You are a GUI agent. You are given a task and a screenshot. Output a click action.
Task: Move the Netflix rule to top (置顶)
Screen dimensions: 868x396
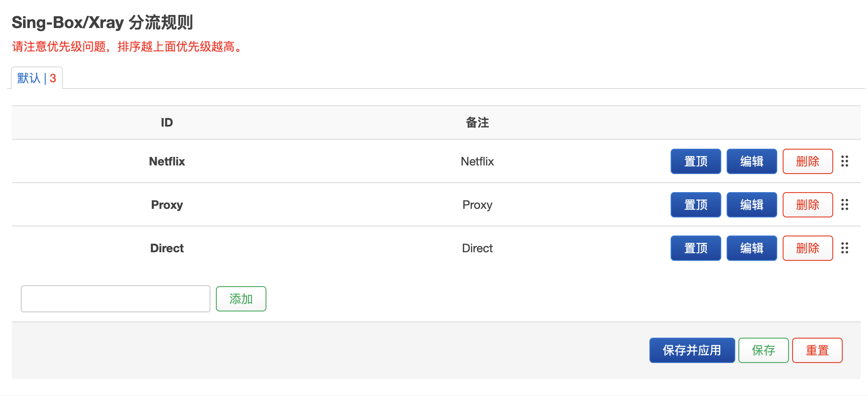coord(695,161)
